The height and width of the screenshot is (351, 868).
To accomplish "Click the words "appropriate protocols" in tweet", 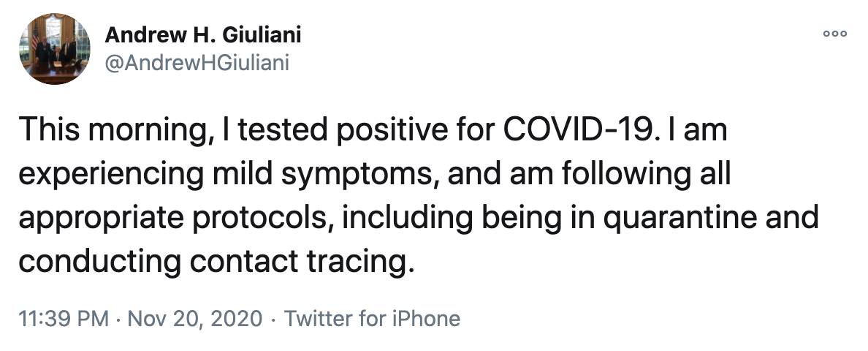I will 175,219.
